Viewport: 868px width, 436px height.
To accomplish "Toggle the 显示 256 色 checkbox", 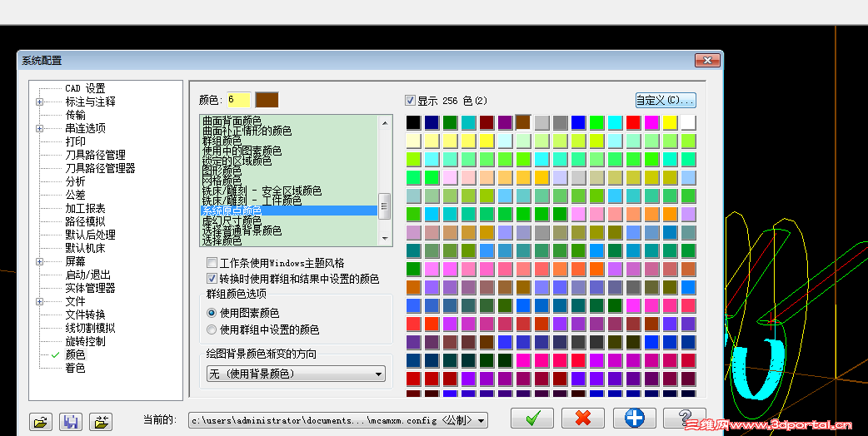I will click(410, 101).
